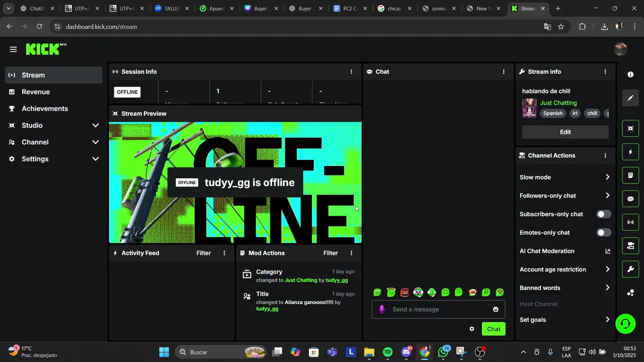The width and height of the screenshot is (644, 362).
Task: Click the green Chat send button
Action: coord(494,329)
